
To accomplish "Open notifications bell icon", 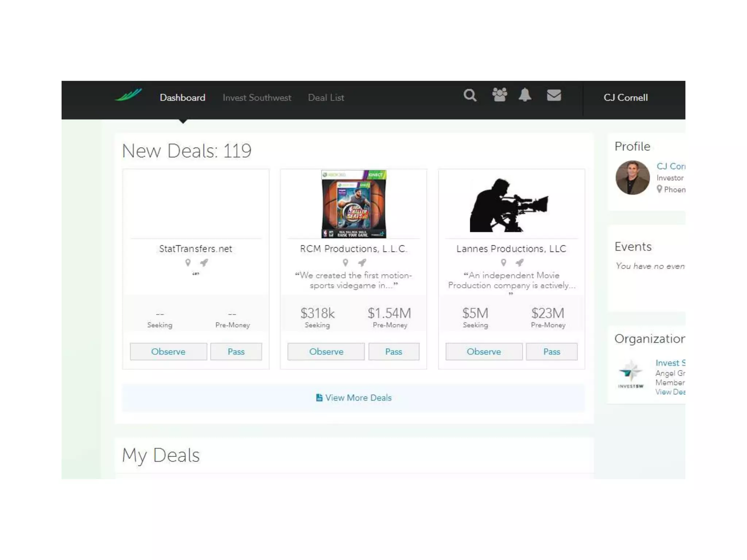I will [525, 95].
